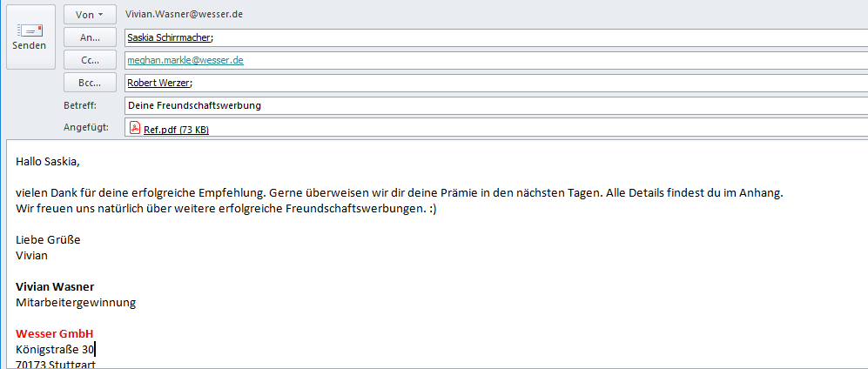868x369 pixels.
Task: Click the Königstraße 30 address line
Action: coord(56,350)
